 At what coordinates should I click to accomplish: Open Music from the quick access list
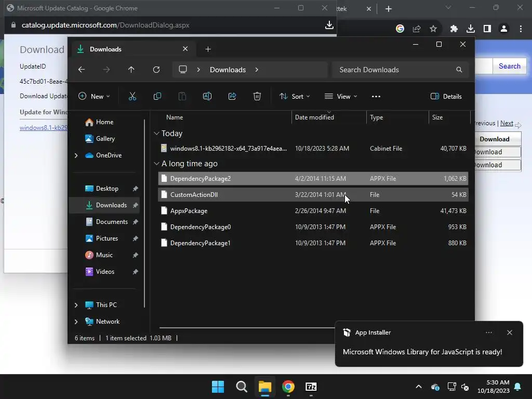point(104,255)
